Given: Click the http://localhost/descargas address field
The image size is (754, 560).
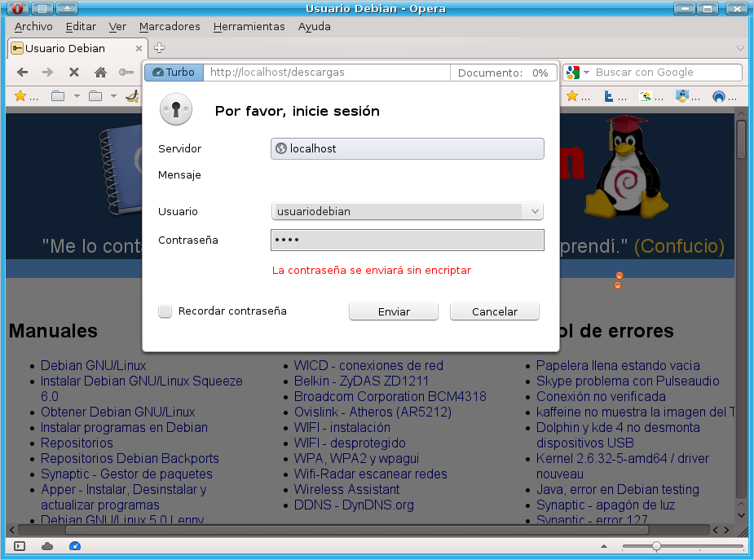Looking at the screenshot, I should [x=327, y=72].
